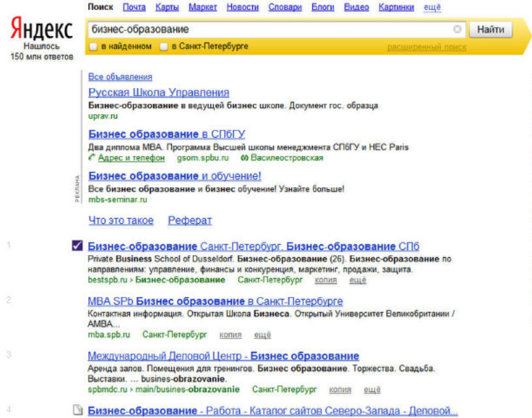
Task: Expand 'ещё' under the bestspb.ru result
Action: point(358,280)
